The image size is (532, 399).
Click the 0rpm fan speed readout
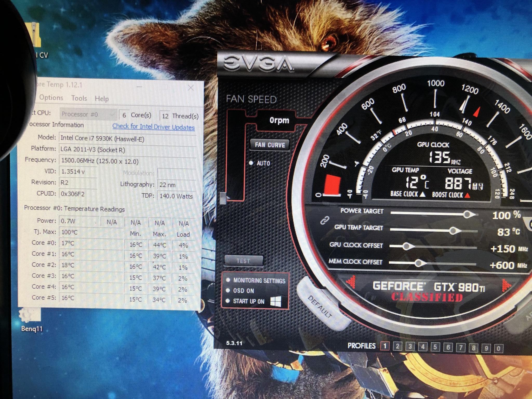(279, 120)
